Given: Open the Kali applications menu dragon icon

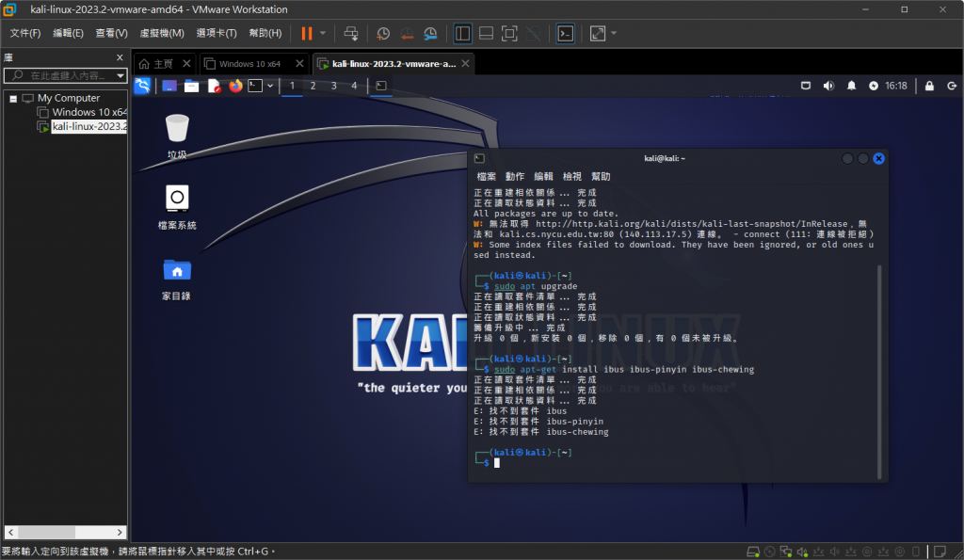Looking at the screenshot, I should (142, 86).
